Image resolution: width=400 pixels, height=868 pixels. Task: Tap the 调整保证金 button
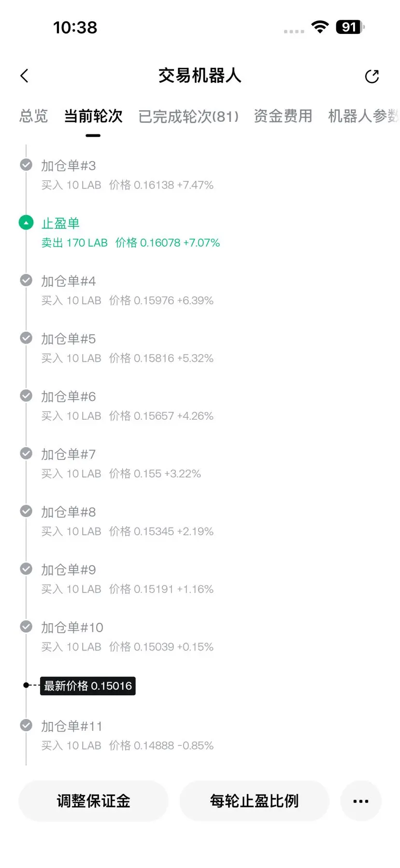(x=93, y=801)
